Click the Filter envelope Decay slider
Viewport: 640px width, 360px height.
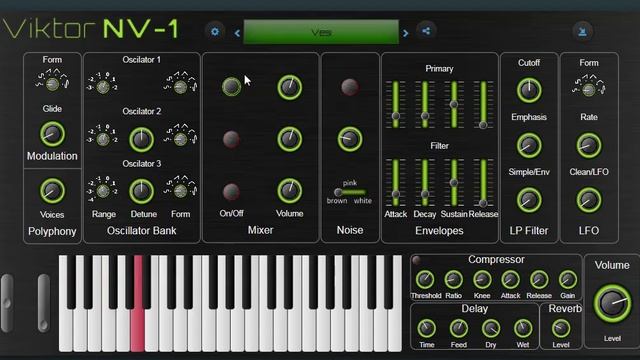[x=425, y=182]
